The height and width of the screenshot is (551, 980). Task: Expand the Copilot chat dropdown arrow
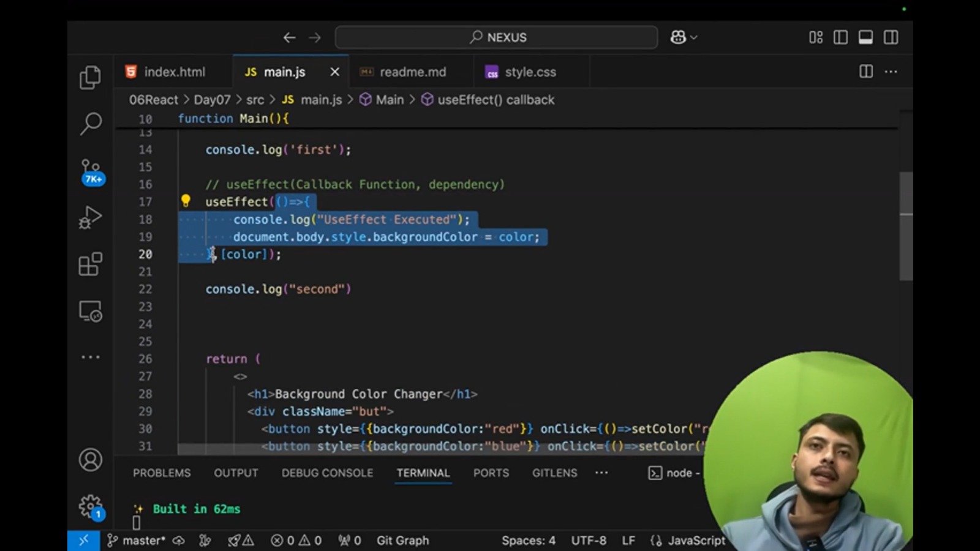coord(694,37)
